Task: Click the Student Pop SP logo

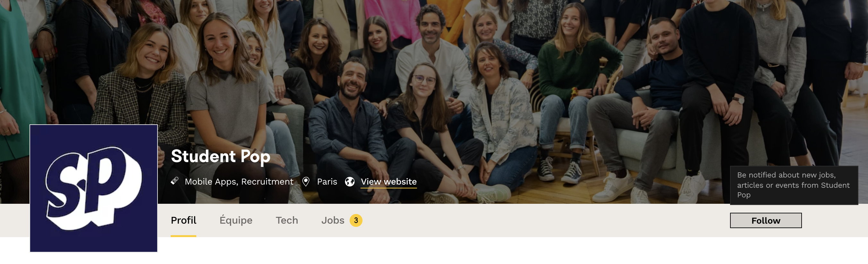Action: [94, 188]
